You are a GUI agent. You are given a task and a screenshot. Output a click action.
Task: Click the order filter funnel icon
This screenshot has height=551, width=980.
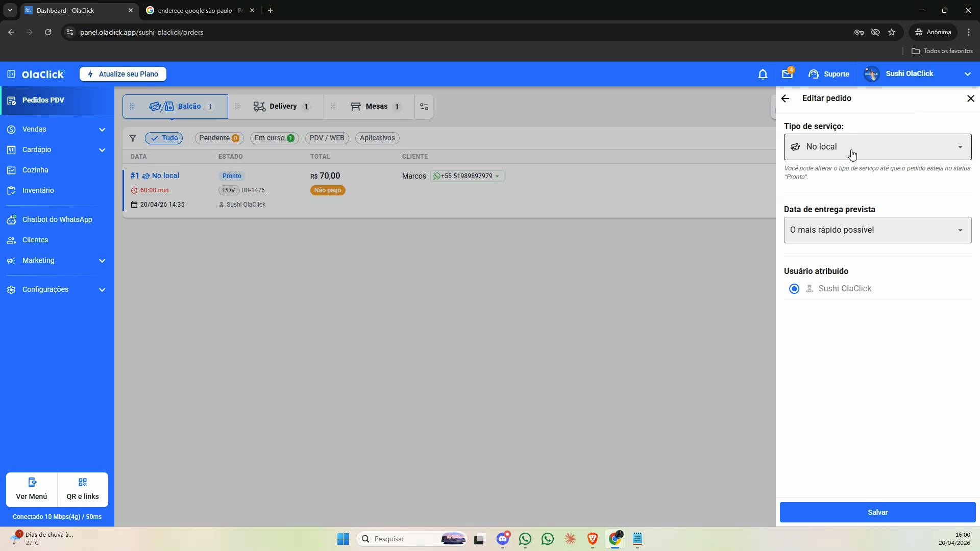[133, 138]
